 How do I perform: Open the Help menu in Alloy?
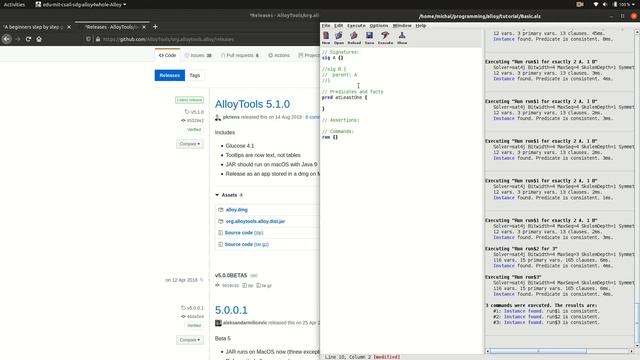pos(421,26)
